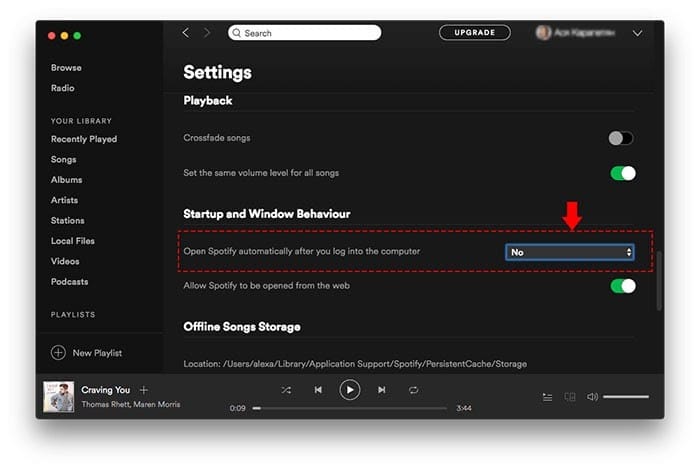
Task: Adjust the volume slider
Action: point(626,396)
